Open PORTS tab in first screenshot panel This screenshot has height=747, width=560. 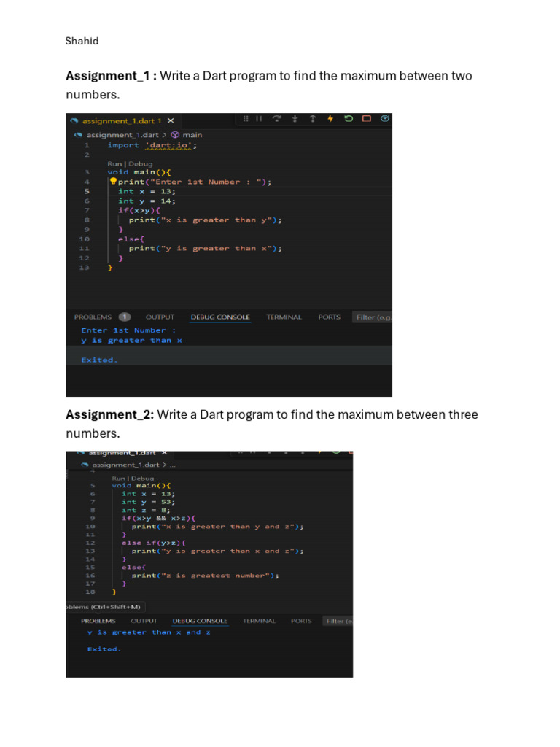[x=330, y=317]
